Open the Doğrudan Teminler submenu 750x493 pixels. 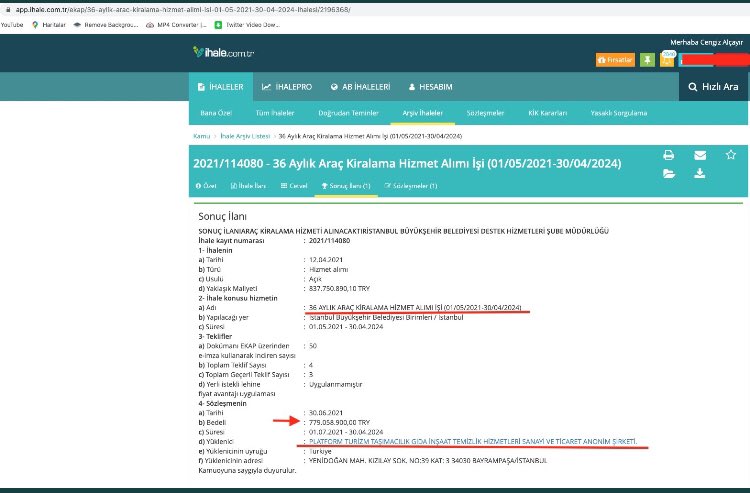point(348,113)
